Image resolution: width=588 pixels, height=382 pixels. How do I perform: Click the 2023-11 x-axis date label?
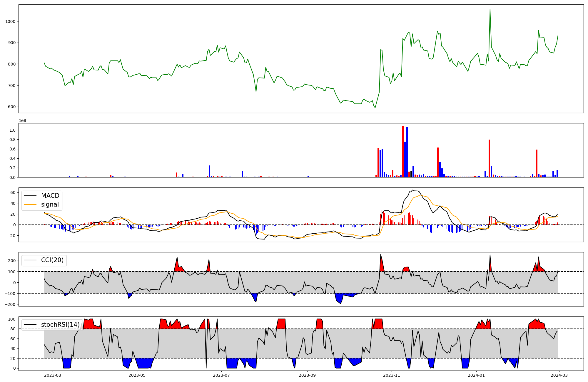pos(392,375)
